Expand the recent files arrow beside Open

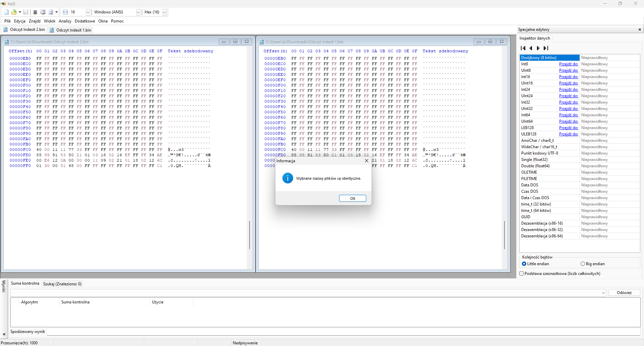(20, 12)
